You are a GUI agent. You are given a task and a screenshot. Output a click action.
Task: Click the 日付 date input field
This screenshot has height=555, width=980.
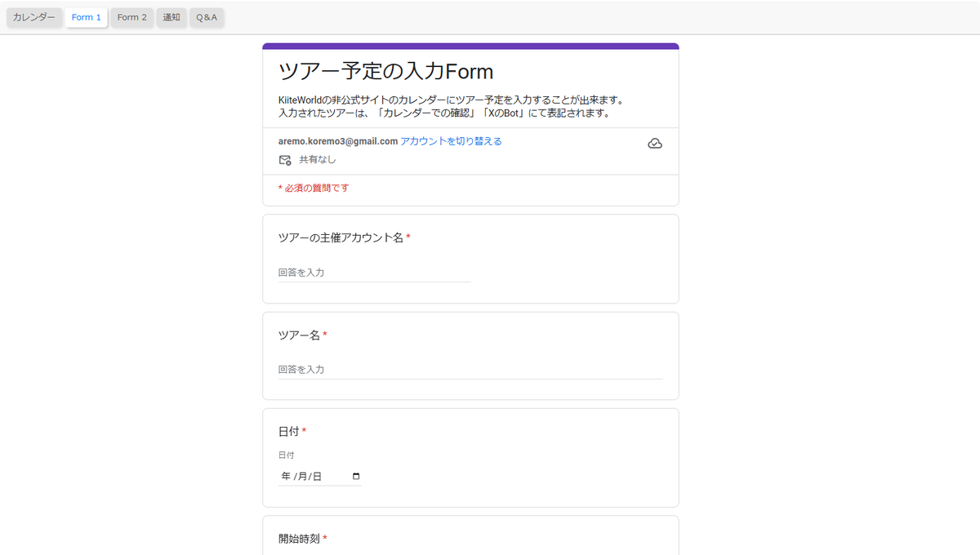click(x=319, y=477)
